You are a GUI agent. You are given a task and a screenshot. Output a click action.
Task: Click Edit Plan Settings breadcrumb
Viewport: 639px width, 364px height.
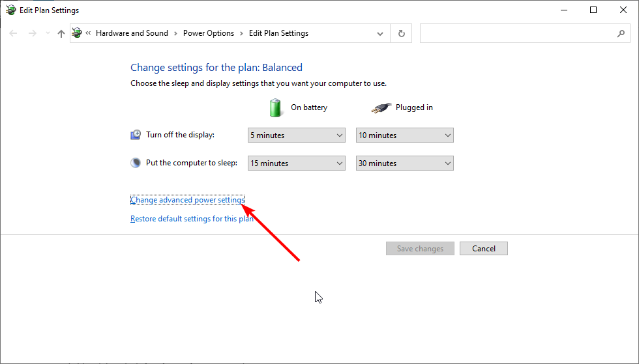coord(279,33)
